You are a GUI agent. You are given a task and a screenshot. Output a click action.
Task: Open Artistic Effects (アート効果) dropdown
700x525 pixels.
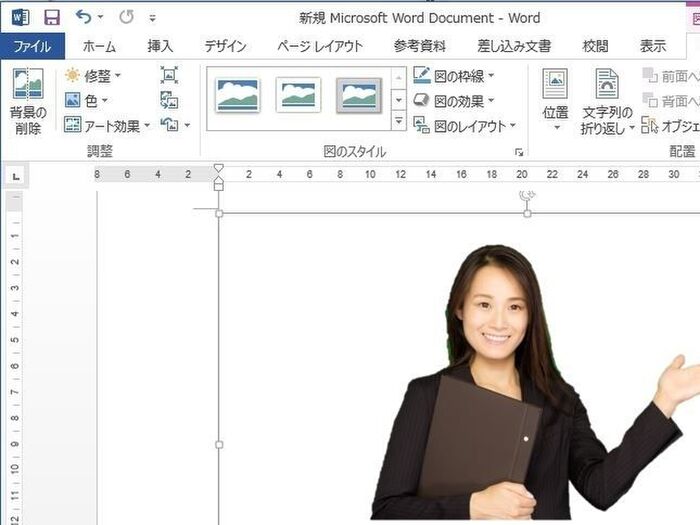106,125
